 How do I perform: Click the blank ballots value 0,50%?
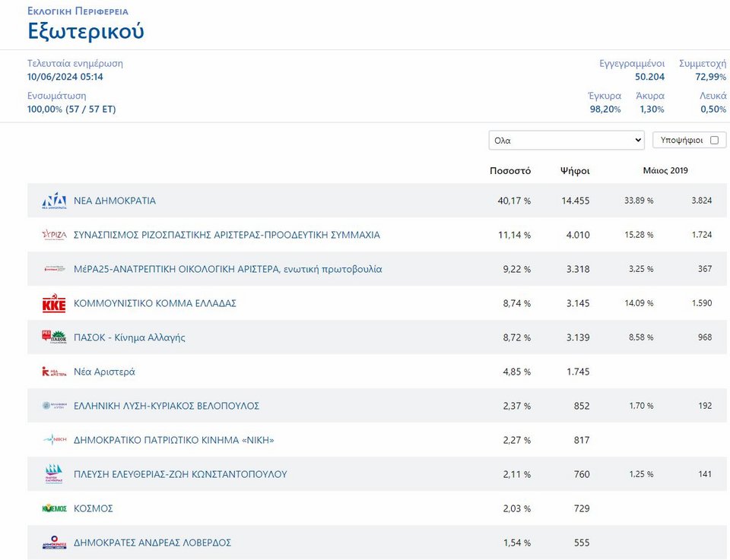(713, 109)
